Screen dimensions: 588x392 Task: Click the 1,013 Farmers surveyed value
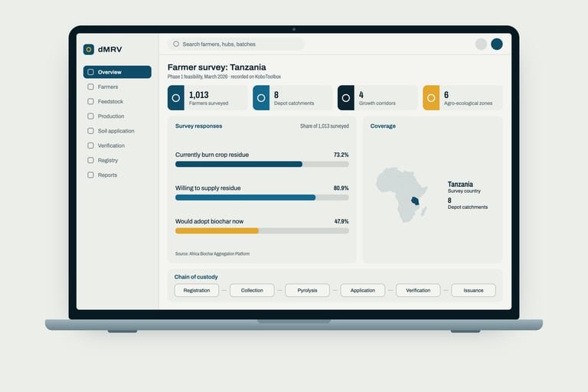(x=199, y=95)
